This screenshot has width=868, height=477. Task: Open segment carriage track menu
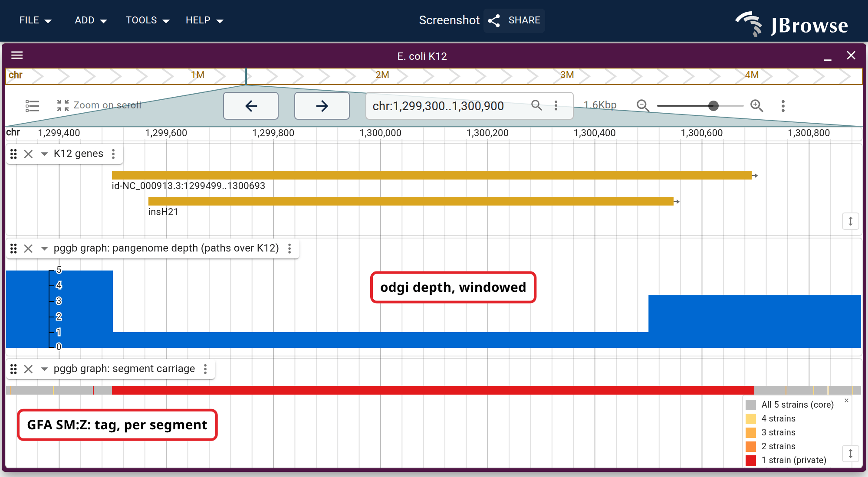pyautogui.click(x=205, y=369)
